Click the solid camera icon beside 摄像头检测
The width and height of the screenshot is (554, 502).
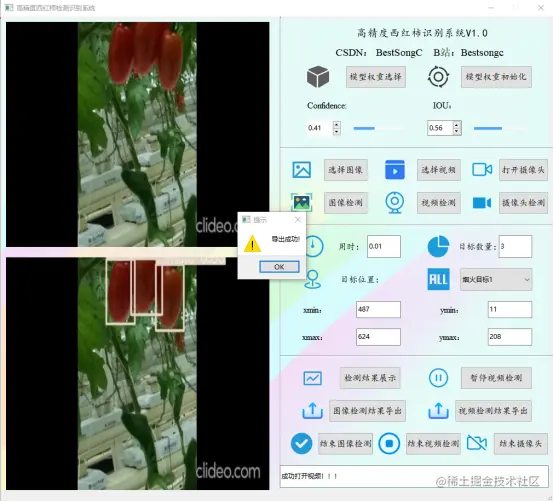point(482,203)
